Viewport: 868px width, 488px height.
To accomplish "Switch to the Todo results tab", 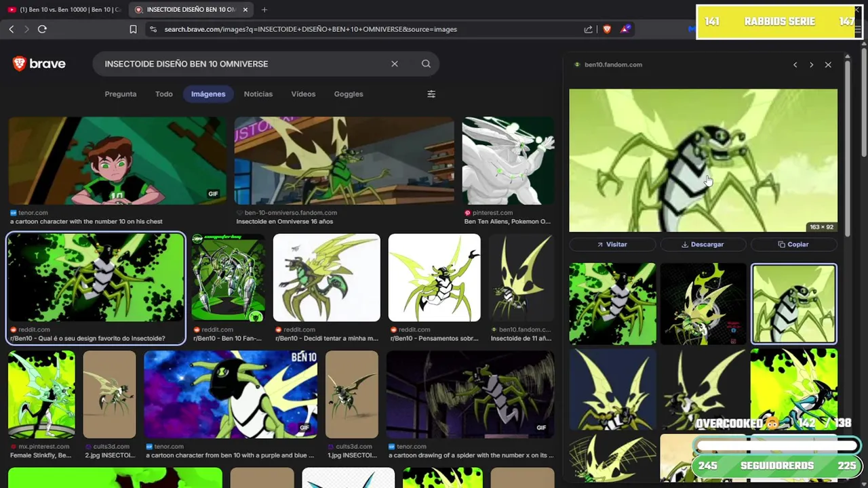I will point(164,94).
